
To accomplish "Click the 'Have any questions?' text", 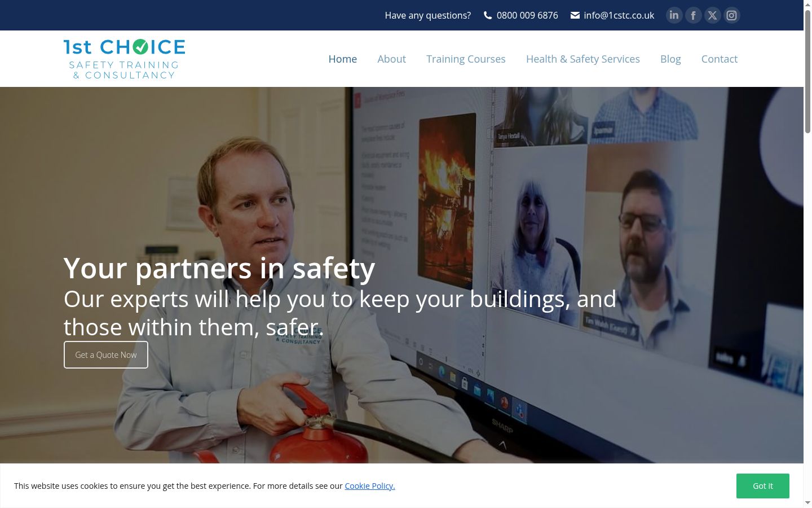I will (428, 15).
